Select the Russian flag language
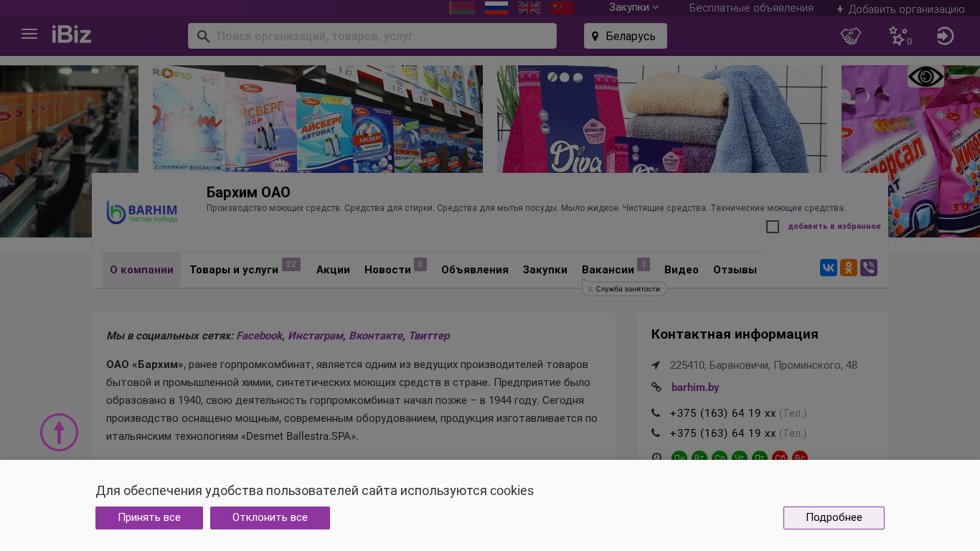Screen dimensions: 980x551 tap(496, 7)
